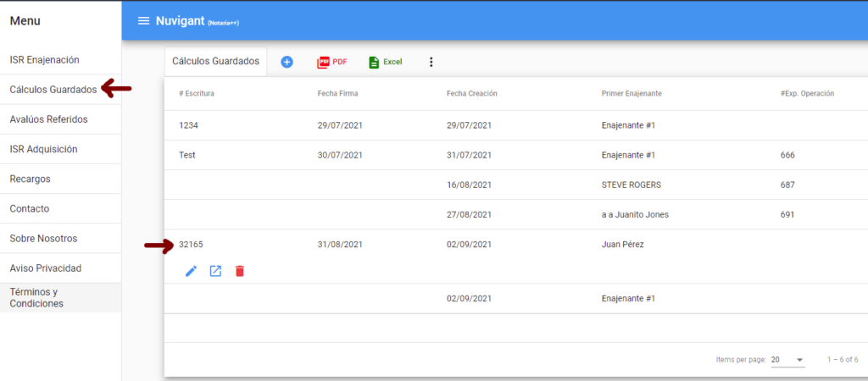Click the 31/07/2021 creation date
The height and width of the screenshot is (381, 868).
click(469, 156)
